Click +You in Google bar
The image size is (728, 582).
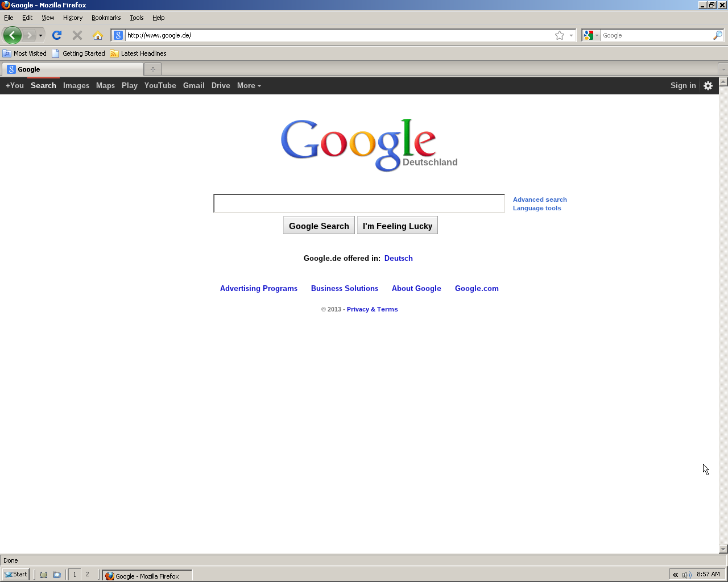pyautogui.click(x=15, y=85)
